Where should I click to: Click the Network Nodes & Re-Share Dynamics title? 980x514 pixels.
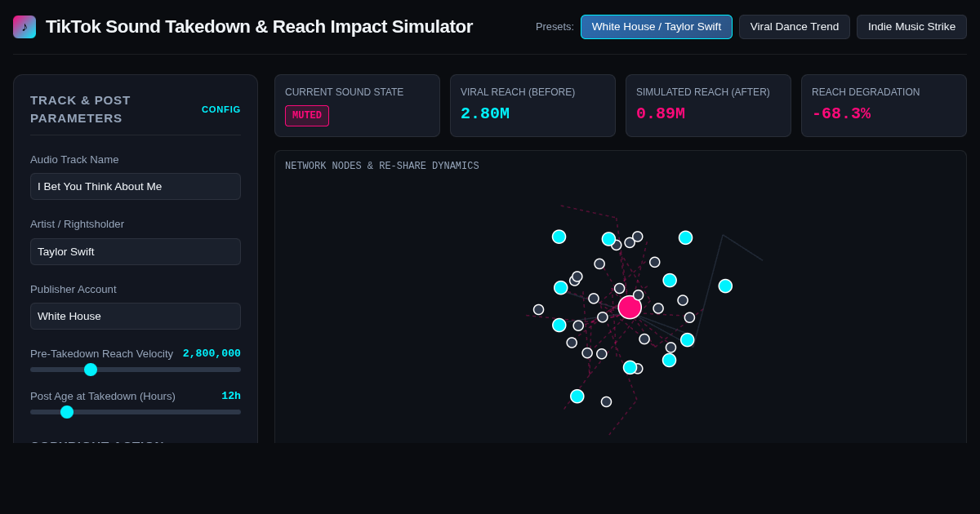click(382, 166)
